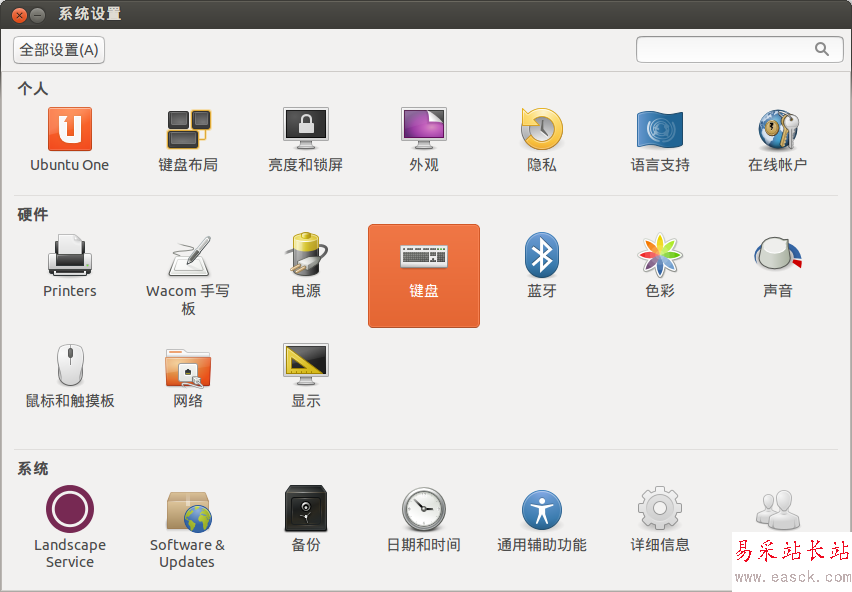852x592 pixels.
Task: Open 色彩 color settings
Action: tap(660, 266)
